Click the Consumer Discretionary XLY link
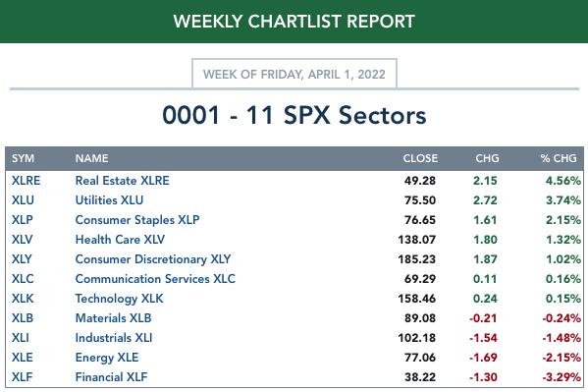Screen dimensions: 588x392 click(x=153, y=259)
